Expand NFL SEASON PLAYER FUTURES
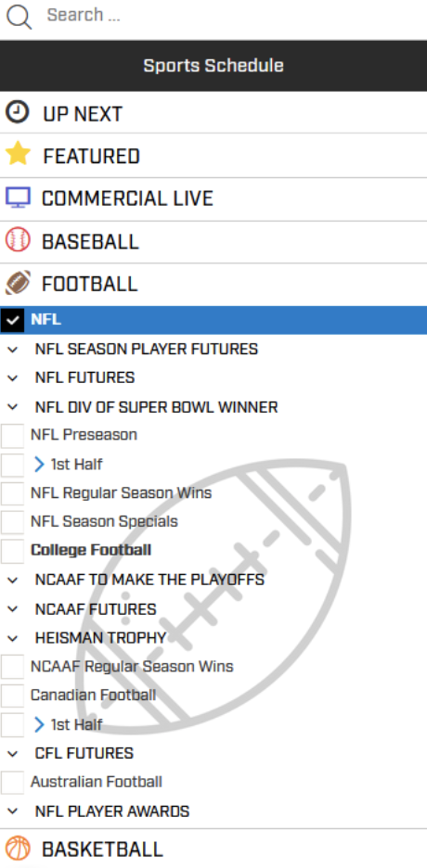 point(12,350)
